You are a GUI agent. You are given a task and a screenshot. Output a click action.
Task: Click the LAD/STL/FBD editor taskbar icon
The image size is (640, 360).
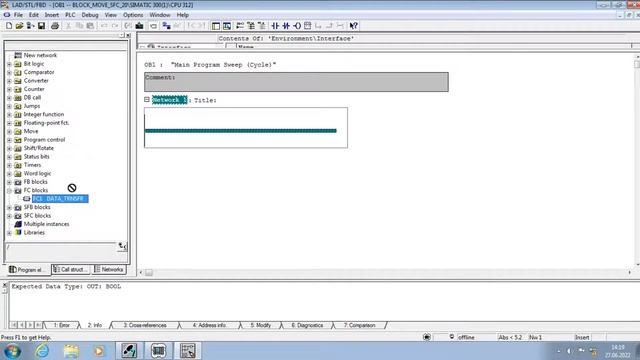[x=187, y=351]
